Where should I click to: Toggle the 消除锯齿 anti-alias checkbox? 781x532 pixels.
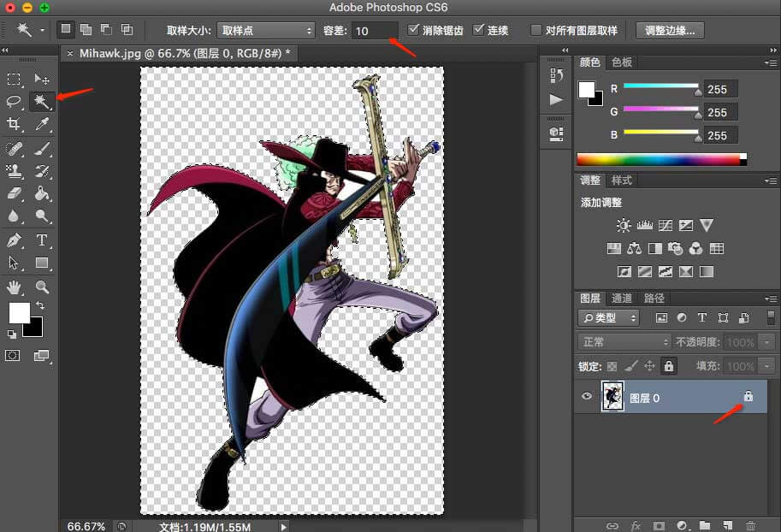click(x=413, y=29)
